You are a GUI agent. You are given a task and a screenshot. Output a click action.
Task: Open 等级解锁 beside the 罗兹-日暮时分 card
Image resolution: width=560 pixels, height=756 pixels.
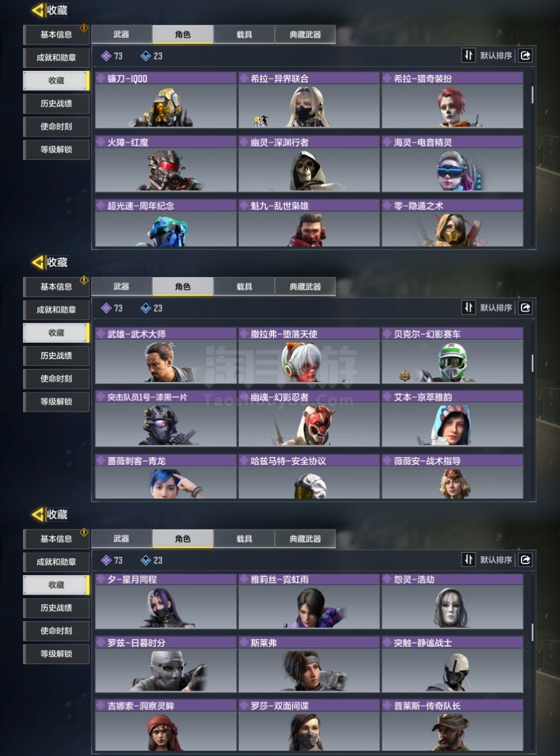(56, 654)
